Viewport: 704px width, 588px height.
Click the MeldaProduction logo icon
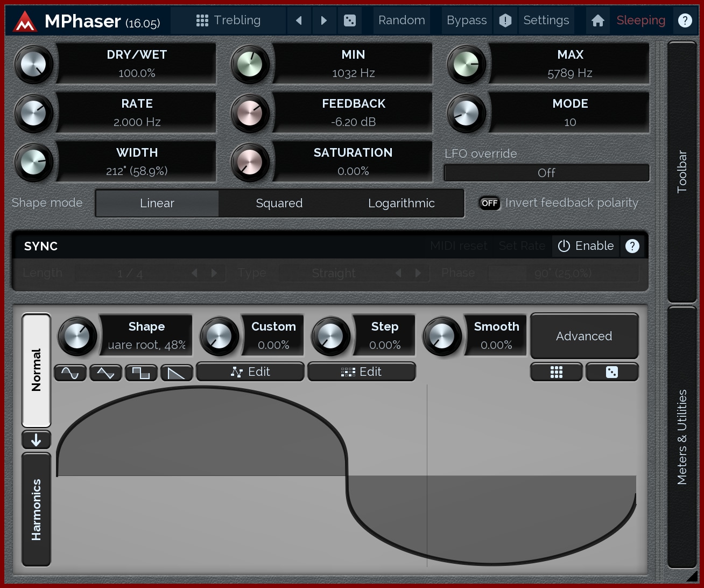tap(24, 21)
